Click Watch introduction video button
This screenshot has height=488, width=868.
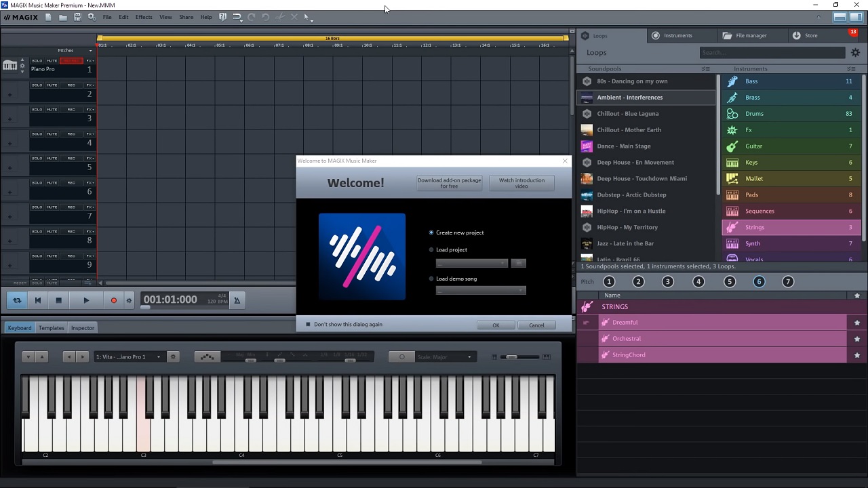(x=521, y=183)
